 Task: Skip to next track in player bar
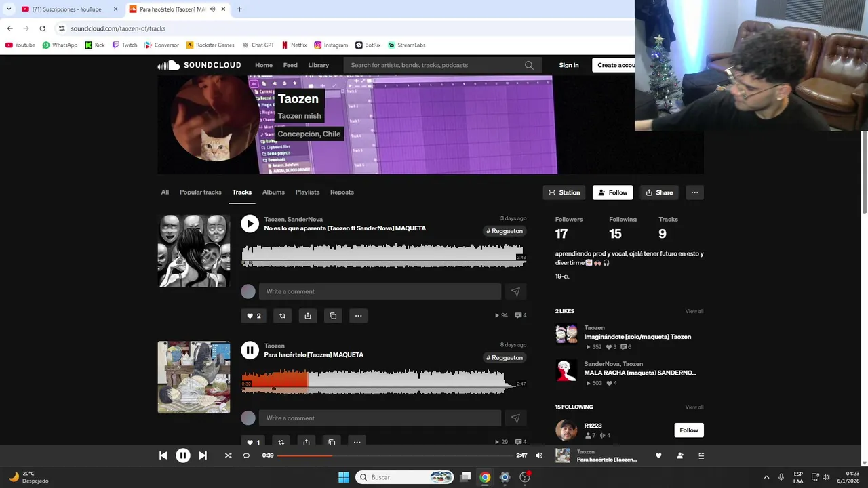coord(203,455)
